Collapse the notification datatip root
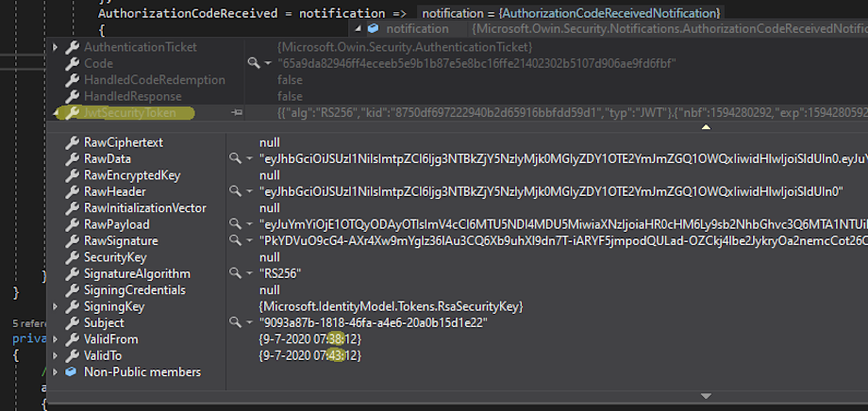868x411 pixels. click(358, 29)
